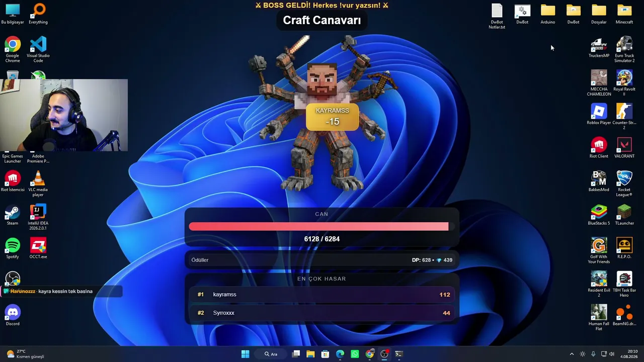Open the Minecraft folder on the desktop

[x=624, y=14]
